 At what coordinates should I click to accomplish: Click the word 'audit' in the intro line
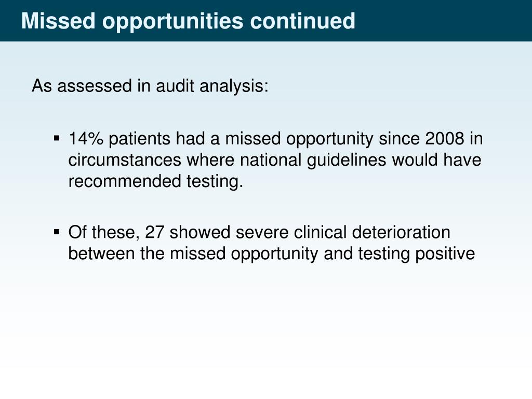pos(175,86)
